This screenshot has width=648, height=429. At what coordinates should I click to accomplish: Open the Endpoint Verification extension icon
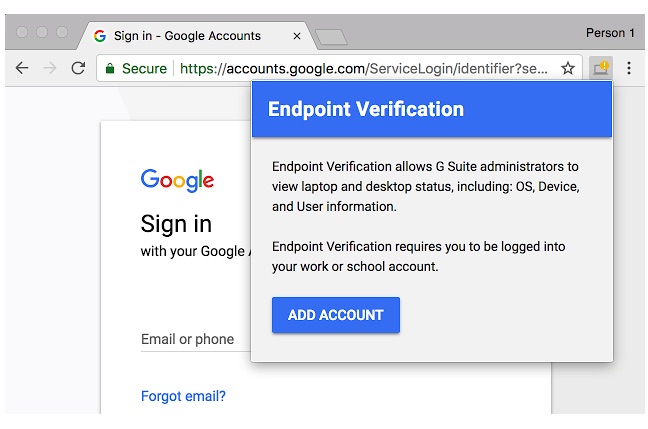point(600,68)
